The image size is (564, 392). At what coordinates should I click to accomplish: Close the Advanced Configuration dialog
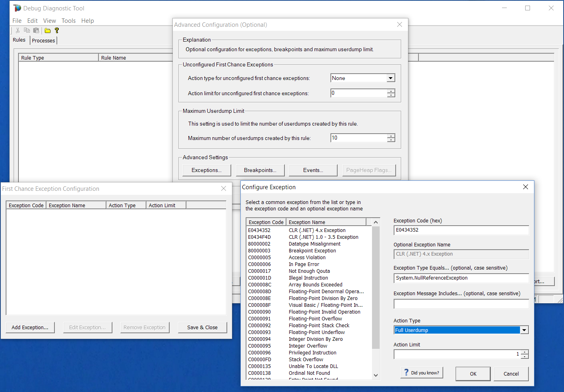(399, 24)
